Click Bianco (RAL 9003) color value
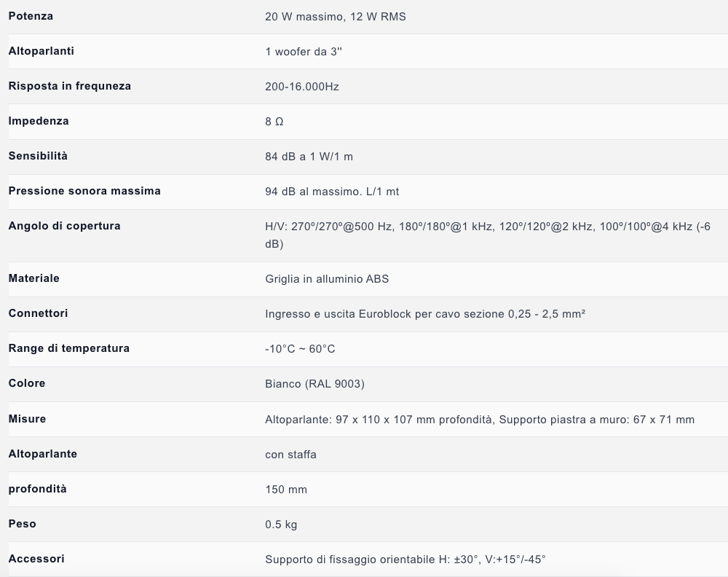Image resolution: width=728 pixels, height=577 pixels. [x=314, y=384]
